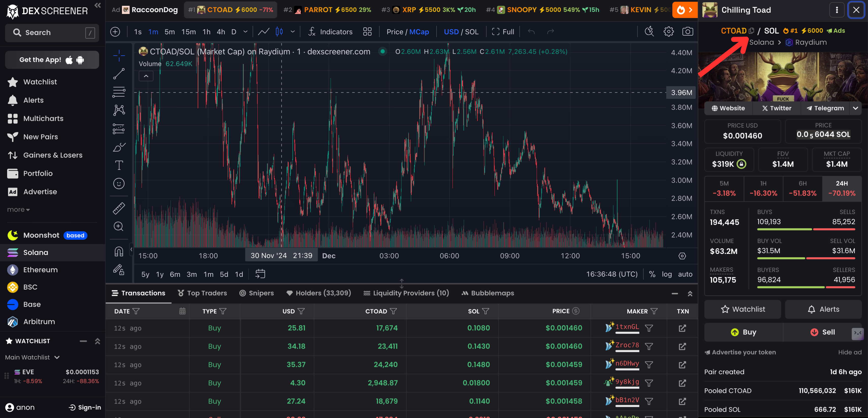Toggle auto scale on chart

685,274
